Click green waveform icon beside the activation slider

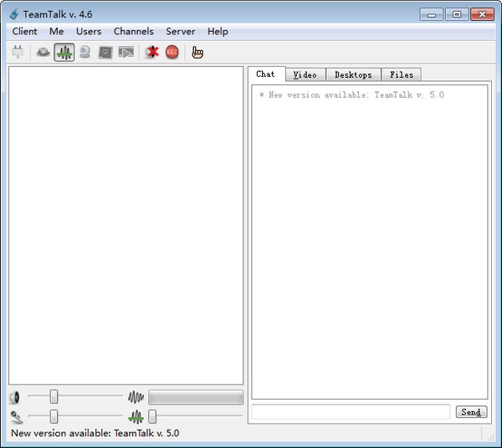tap(136, 417)
